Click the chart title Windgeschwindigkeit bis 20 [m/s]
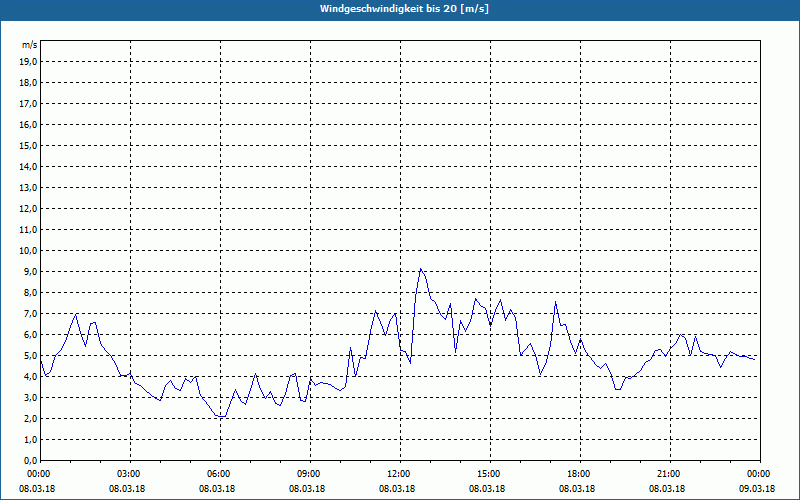Screen dimensions: 800x500 pos(405,9)
